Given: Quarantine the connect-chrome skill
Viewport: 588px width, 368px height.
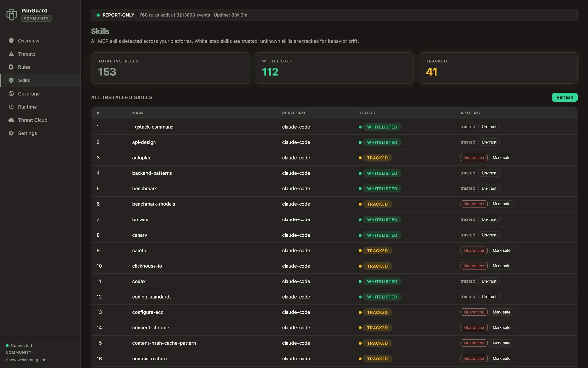Looking at the screenshot, I should [474, 328].
